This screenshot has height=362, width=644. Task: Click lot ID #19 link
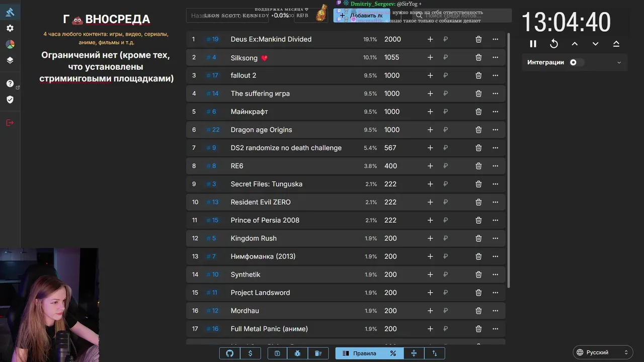point(213,39)
